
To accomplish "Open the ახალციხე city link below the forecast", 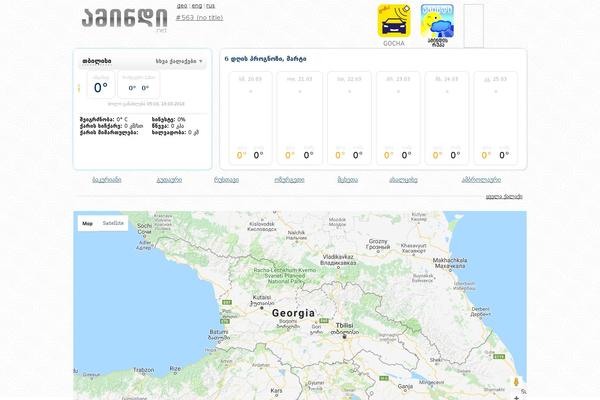I will pyautogui.click(x=403, y=180).
